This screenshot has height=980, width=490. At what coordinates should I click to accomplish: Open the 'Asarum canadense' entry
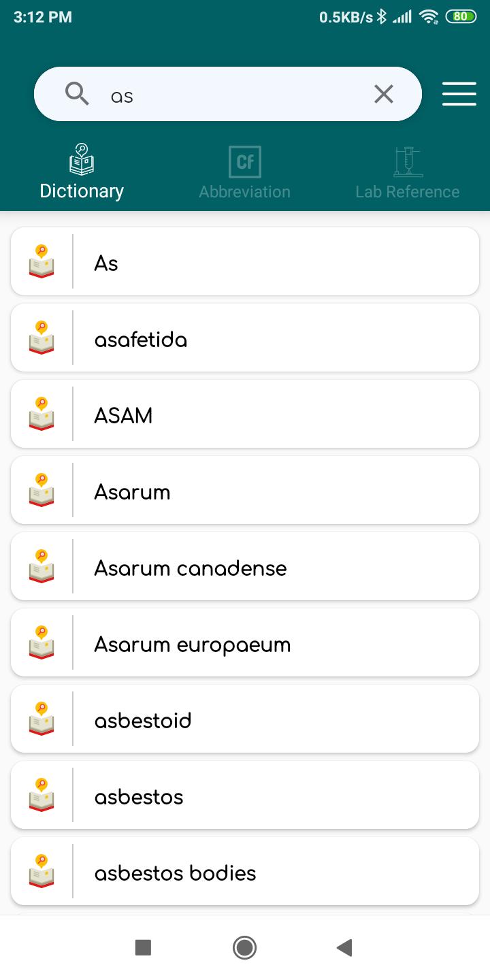pyautogui.click(x=245, y=566)
